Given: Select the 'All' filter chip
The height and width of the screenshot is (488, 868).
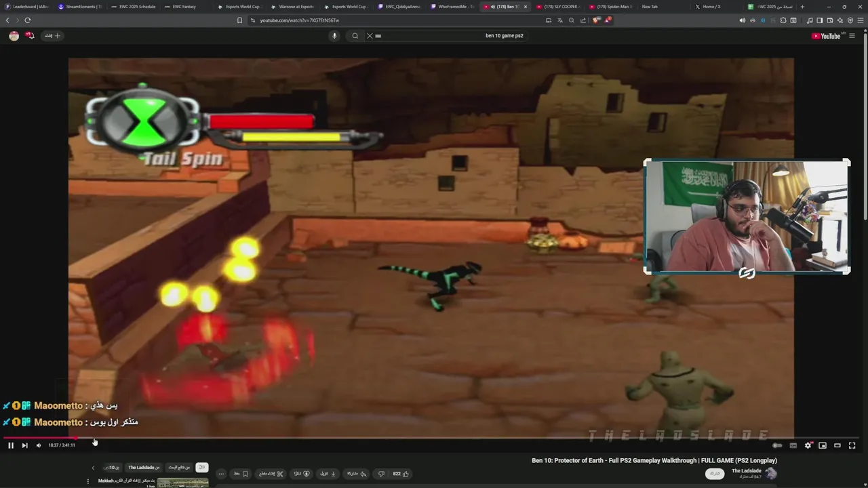Looking at the screenshot, I should click(201, 467).
